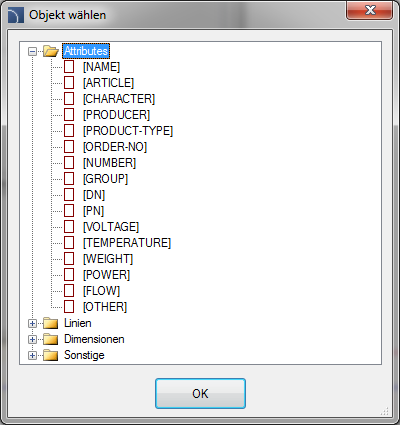The width and height of the screenshot is (400, 425).
Task: Choose the [TEMPERATURE] attribute entry
Action: [127, 243]
